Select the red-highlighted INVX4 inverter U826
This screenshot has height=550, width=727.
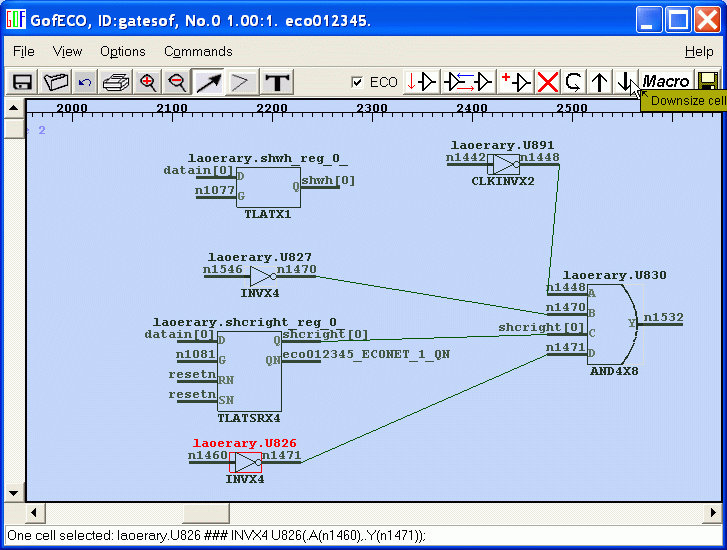(245, 462)
